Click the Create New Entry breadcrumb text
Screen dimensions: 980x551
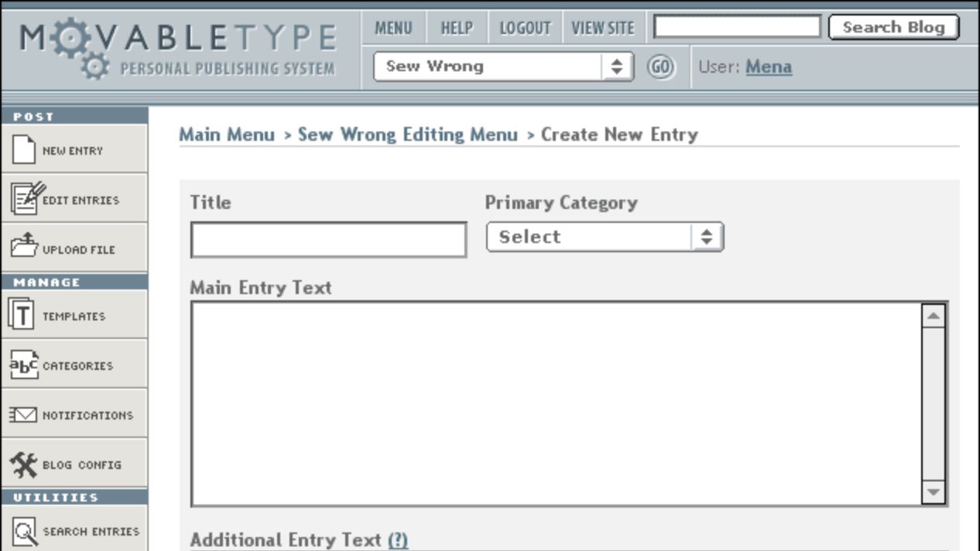(x=619, y=134)
